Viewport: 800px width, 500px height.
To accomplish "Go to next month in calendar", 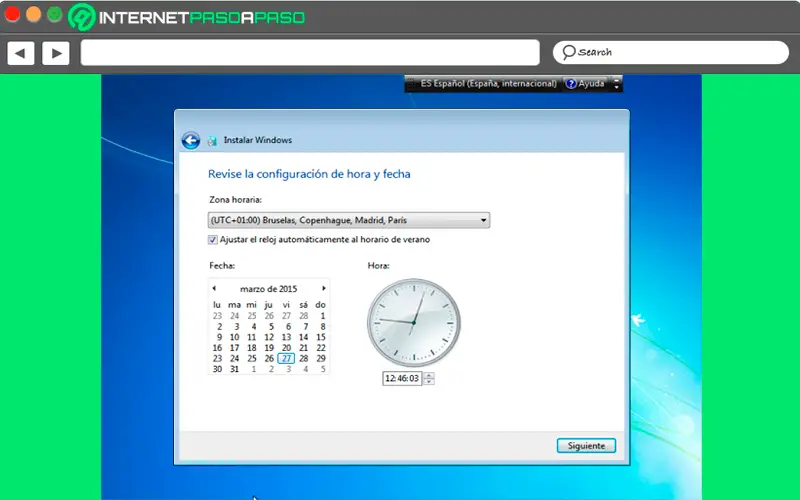I will [x=323, y=288].
